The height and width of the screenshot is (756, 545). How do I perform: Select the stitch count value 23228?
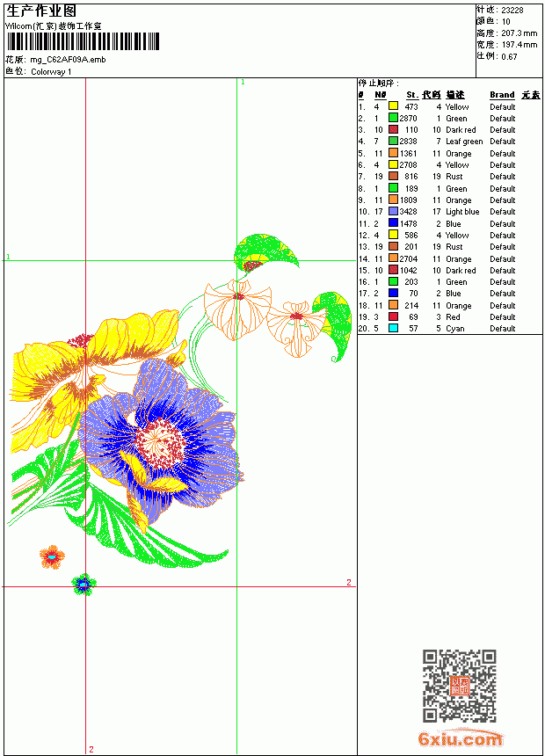(x=512, y=11)
